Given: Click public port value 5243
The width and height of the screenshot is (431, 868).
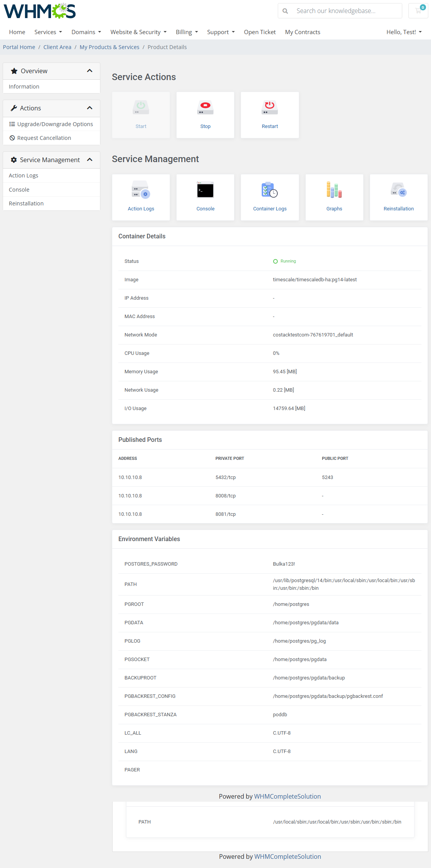Looking at the screenshot, I should [x=328, y=477].
